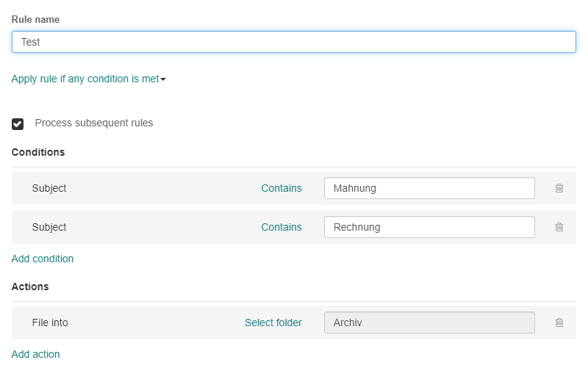Delete the Rechnung subject condition
The height and width of the screenshot is (382, 588).
coord(559,227)
